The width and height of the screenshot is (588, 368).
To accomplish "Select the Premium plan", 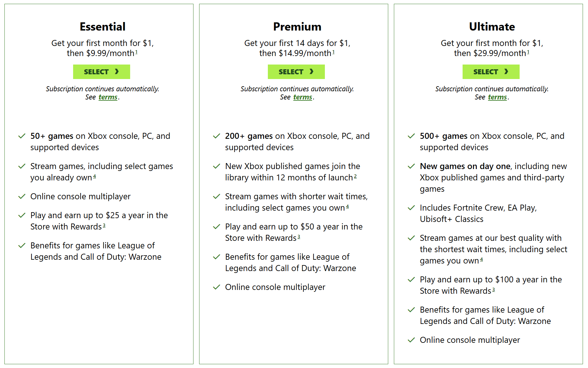I will (296, 71).
